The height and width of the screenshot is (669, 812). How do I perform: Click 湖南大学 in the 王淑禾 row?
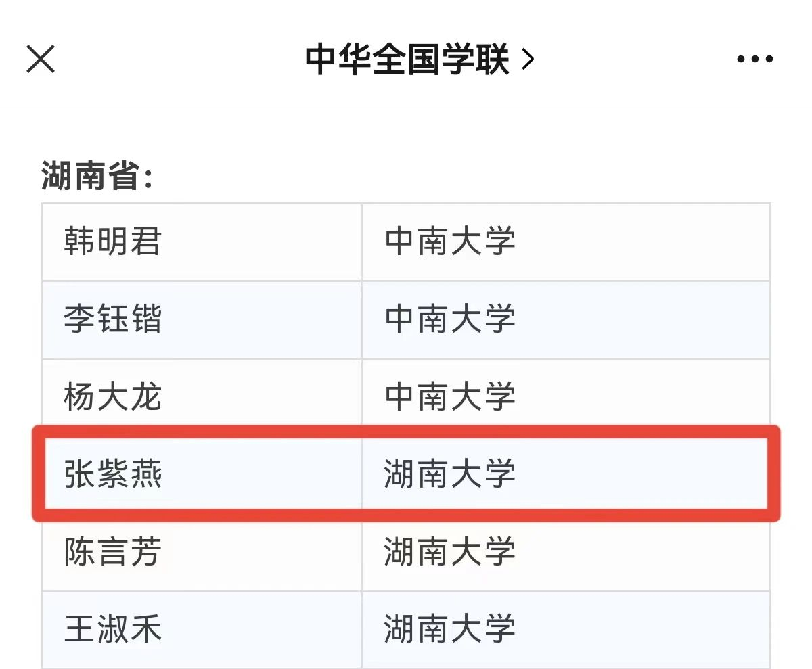click(x=450, y=629)
